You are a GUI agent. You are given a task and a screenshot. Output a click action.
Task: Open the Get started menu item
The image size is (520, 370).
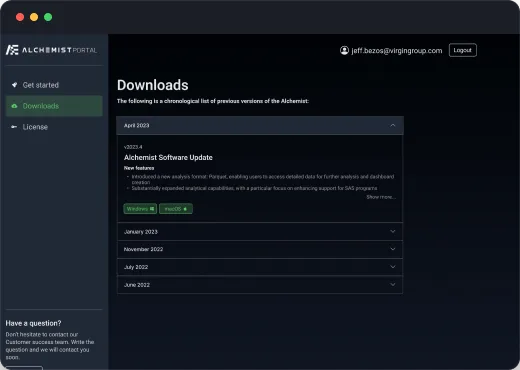click(54, 85)
